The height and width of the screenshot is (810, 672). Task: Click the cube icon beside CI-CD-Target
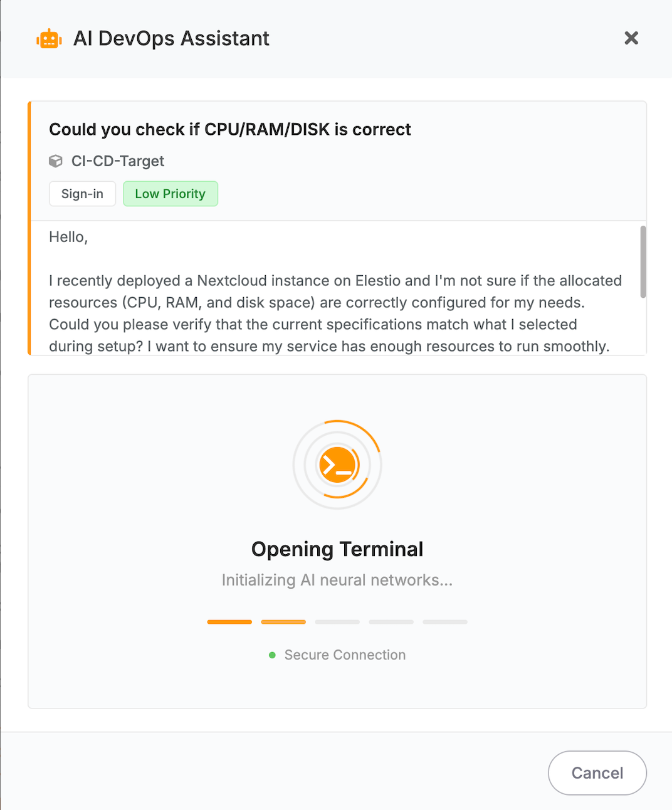point(56,161)
